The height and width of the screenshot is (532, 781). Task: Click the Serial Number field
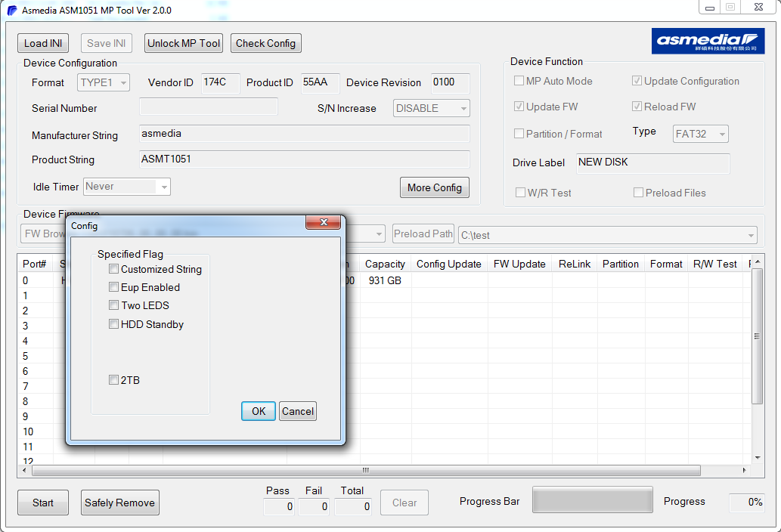click(x=208, y=107)
